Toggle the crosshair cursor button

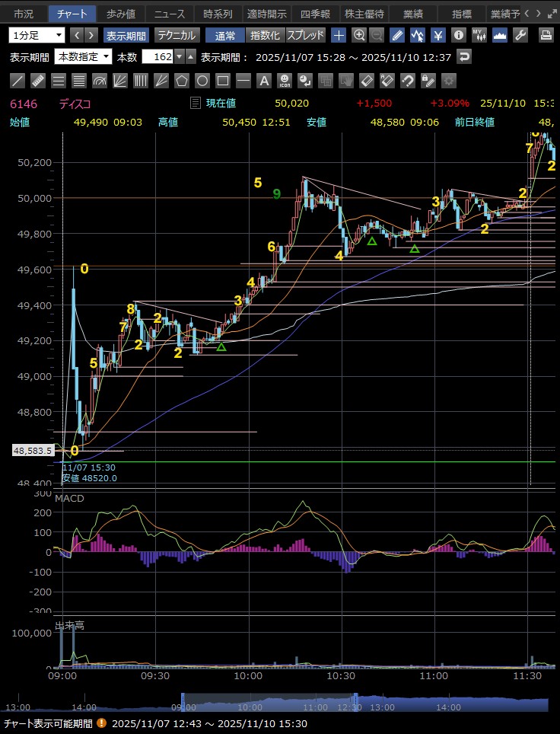(339, 35)
